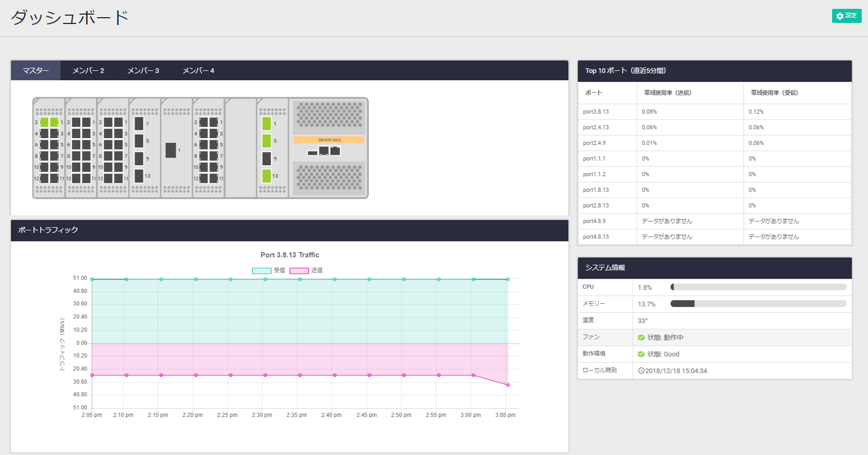Click the 0.08% send value for port3.8.13
868x455 pixels.
(x=649, y=112)
